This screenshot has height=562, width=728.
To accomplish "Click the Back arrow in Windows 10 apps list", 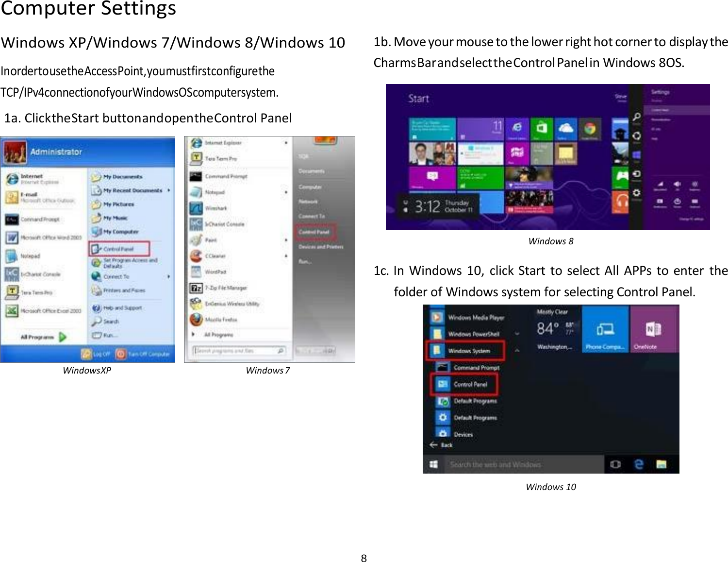I will click(x=433, y=444).
